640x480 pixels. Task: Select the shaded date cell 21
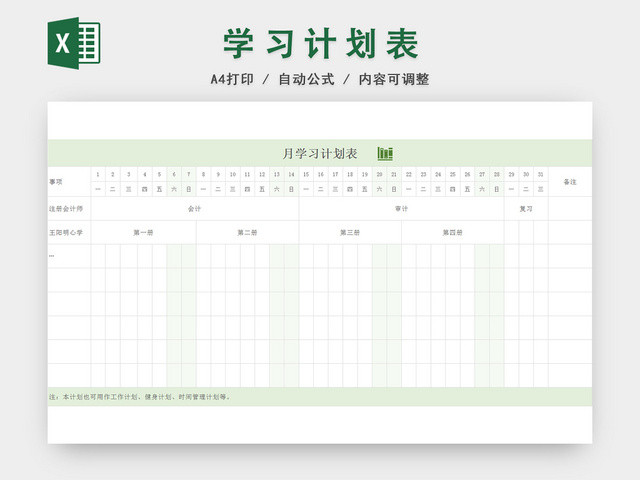pyautogui.click(x=394, y=174)
